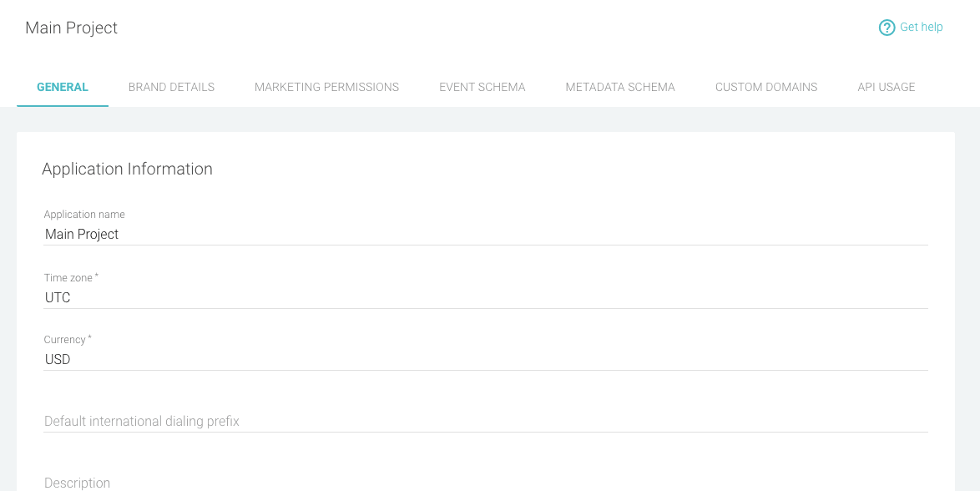Click the Application name field label

pos(84,215)
